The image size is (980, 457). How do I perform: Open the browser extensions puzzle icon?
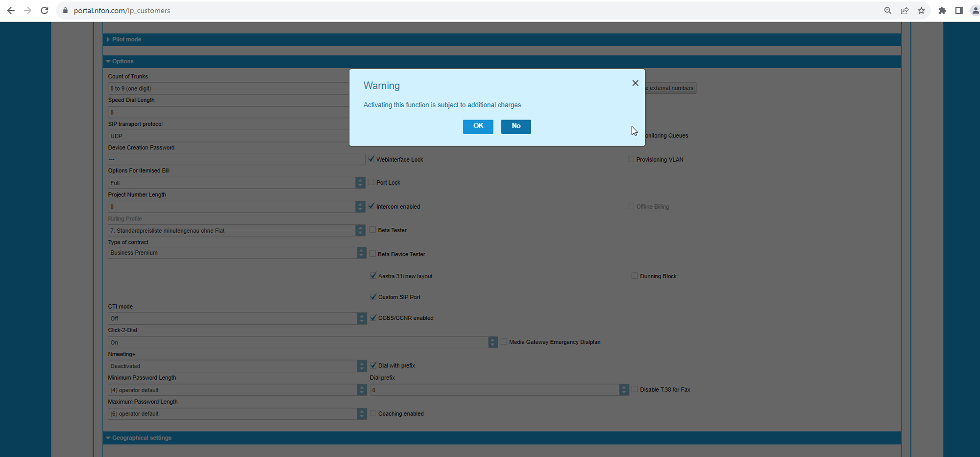942,10
